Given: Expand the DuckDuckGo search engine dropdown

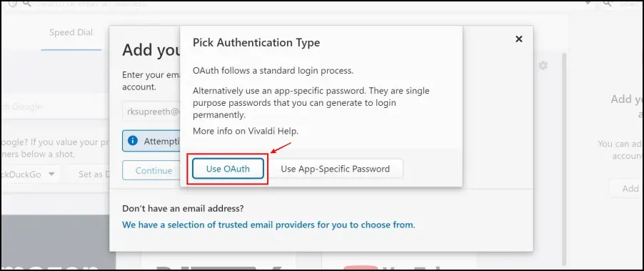Looking at the screenshot, I should (x=29, y=174).
